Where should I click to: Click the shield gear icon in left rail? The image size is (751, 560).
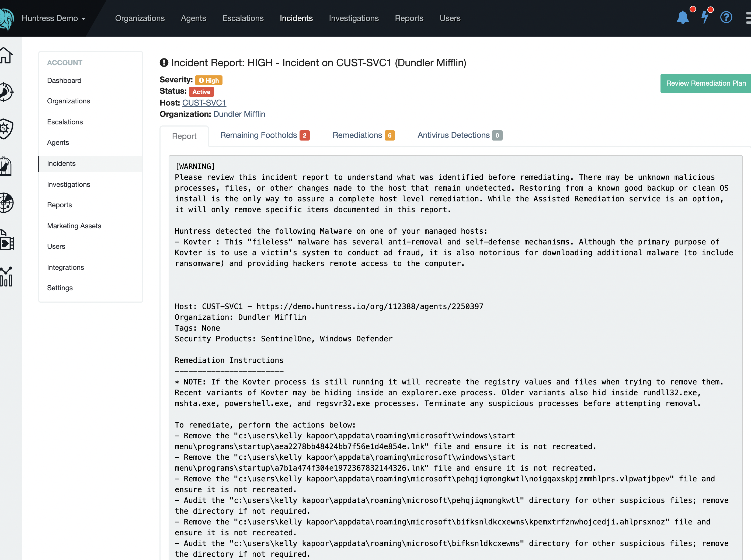[6, 128]
